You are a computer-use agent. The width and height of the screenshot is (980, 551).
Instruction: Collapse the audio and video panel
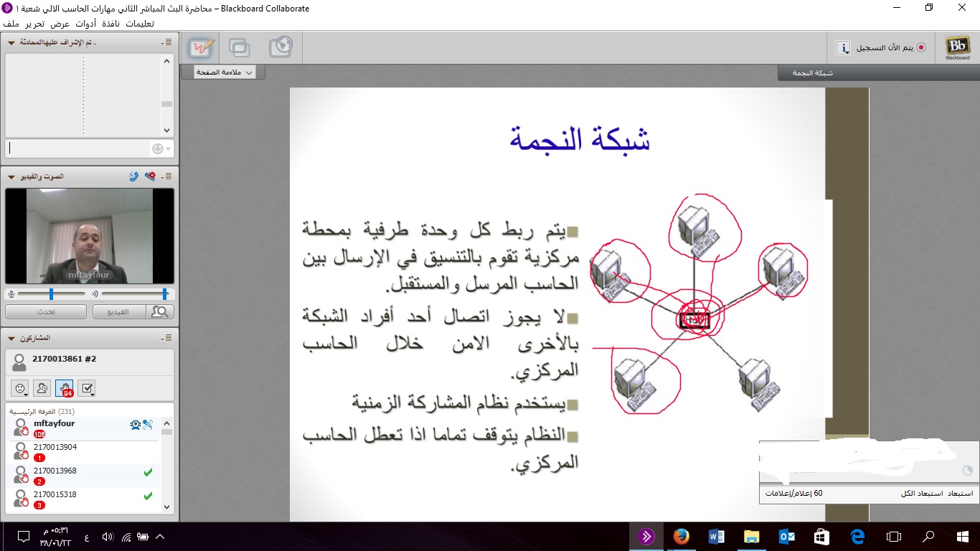pos(11,176)
